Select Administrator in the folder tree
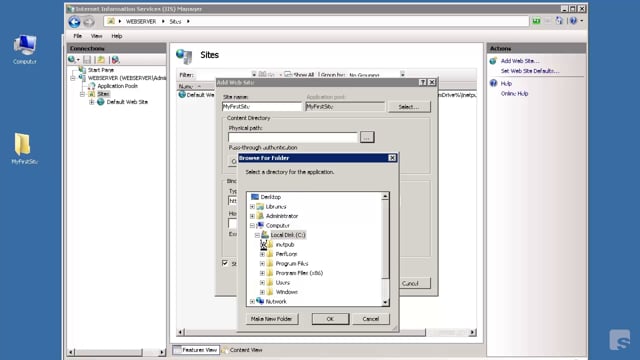Image resolution: width=640 pixels, height=360 pixels. (282, 216)
